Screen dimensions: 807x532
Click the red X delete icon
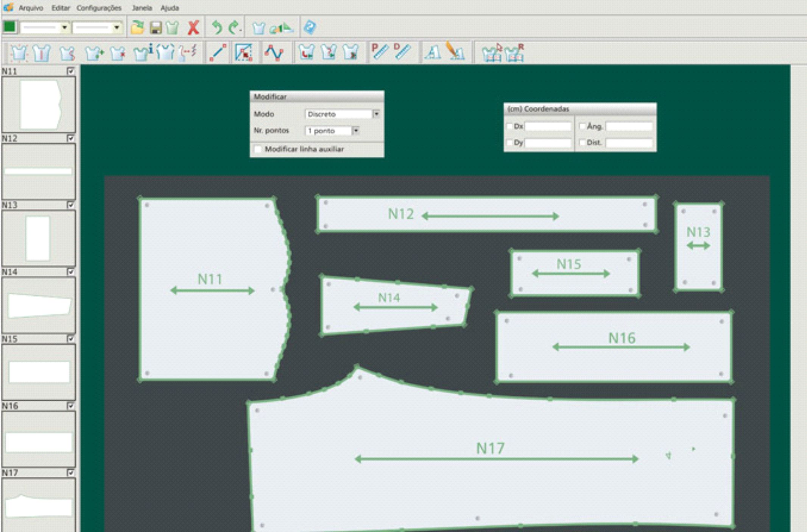point(193,28)
